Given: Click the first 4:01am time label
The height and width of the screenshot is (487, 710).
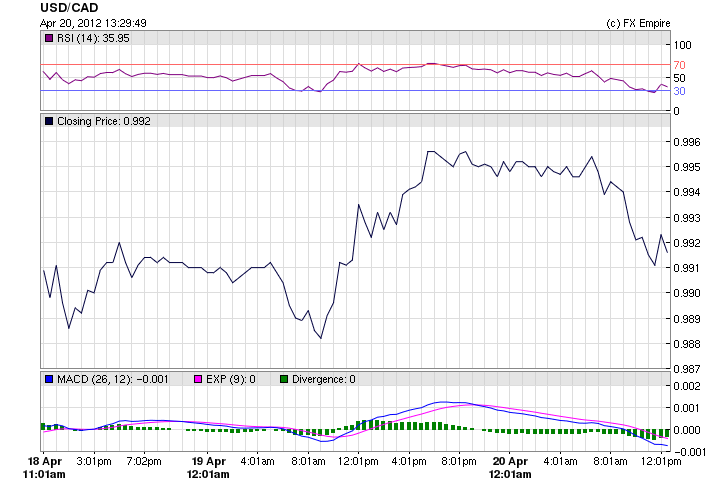Looking at the screenshot, I should (257, 462).
